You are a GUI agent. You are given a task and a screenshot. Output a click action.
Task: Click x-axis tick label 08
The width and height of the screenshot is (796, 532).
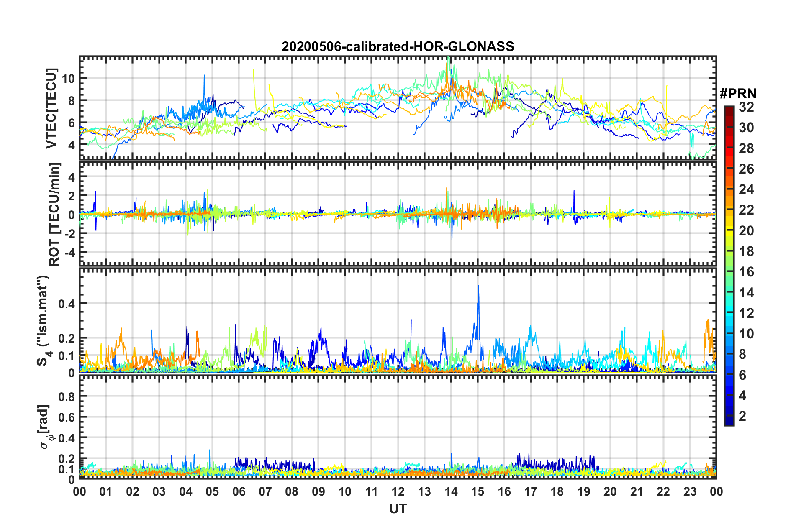[292, 491]
